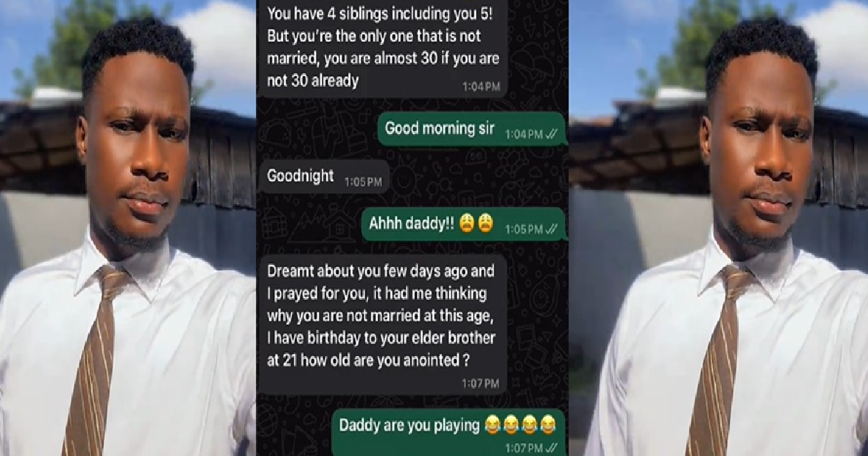Tap the second weary face emoji in "Ahhh daddy!!"
Image resolution: width=868 pixels, height=456 pixels.
485,225
